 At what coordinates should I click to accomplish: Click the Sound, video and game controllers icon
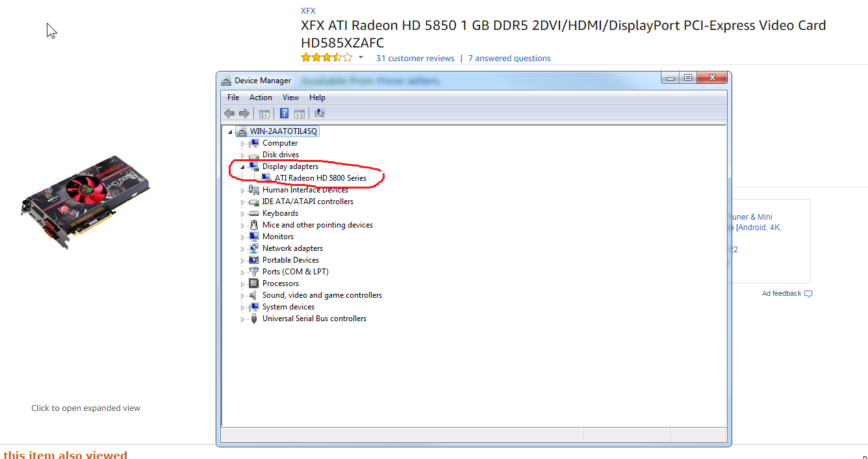click(254, 295)
